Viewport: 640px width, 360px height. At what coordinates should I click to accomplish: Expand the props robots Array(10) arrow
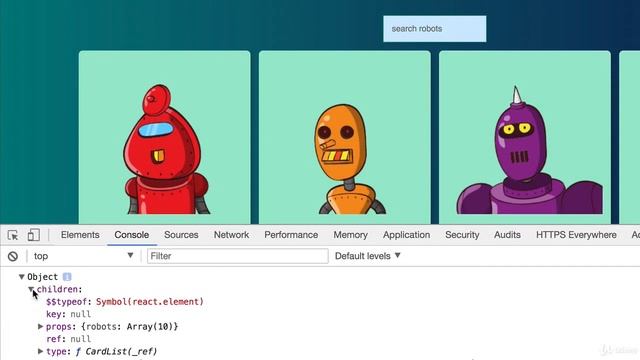[x=40, y=327]
